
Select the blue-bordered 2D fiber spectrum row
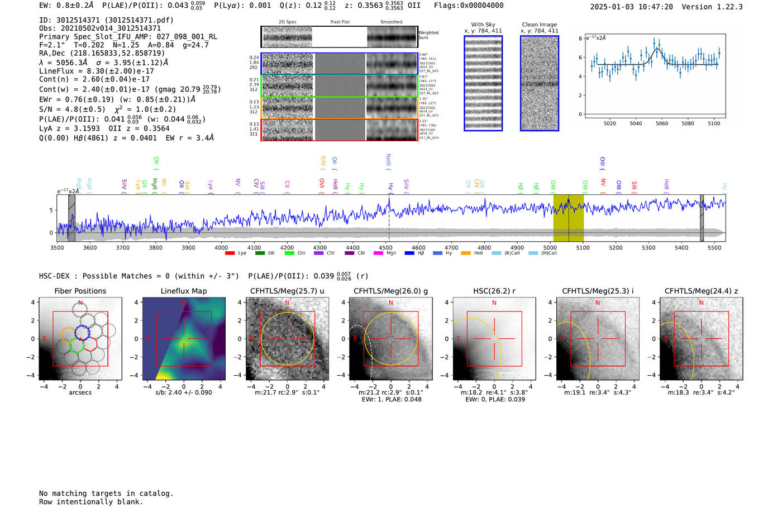tap(340, 64)
